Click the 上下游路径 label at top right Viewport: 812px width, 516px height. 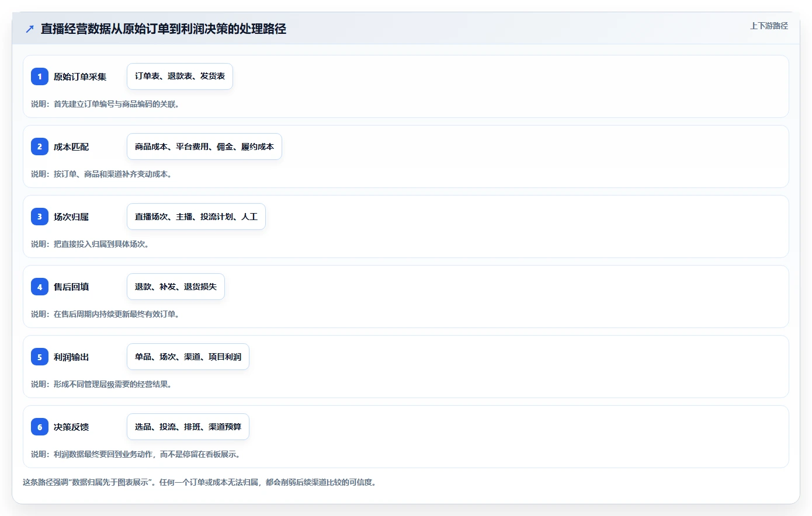tap(769, 26)
